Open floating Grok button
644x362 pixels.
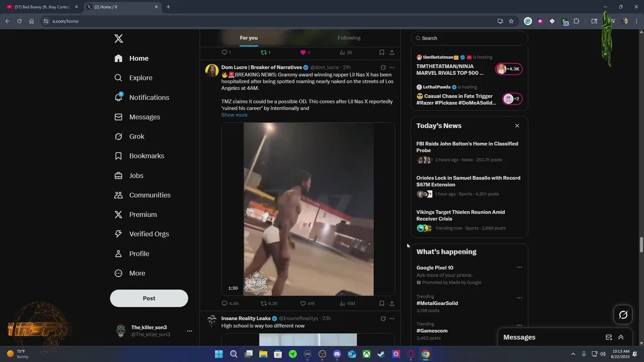[x=623, y=315]
